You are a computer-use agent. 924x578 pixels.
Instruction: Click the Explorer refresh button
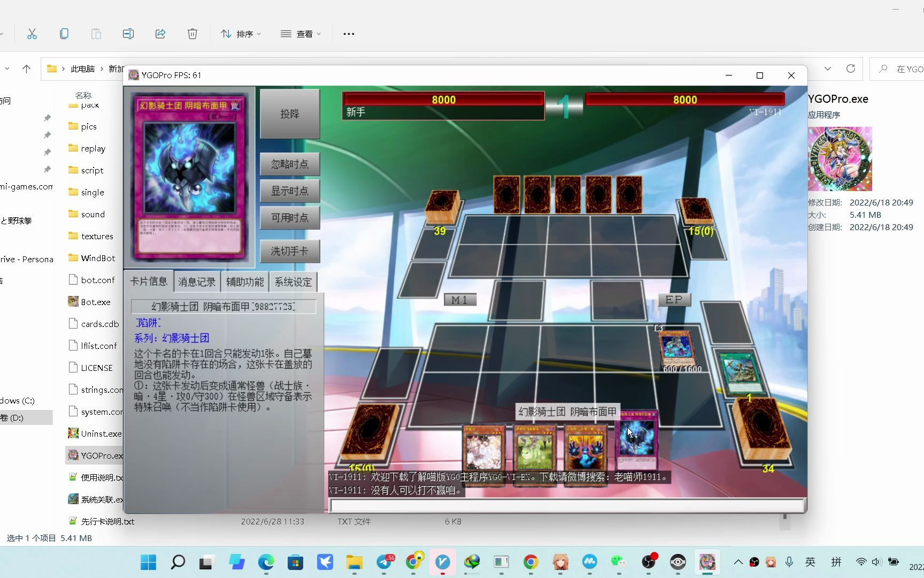click(851, 69)
